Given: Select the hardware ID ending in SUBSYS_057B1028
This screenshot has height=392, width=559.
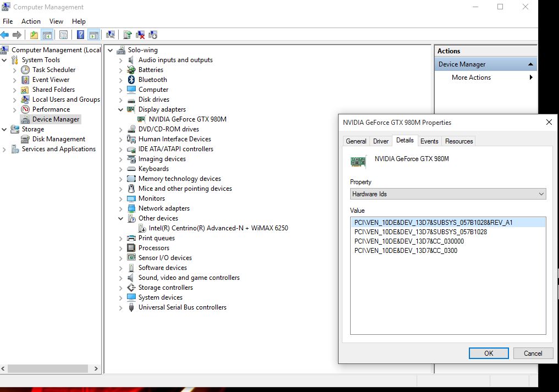Looking at the screenshot, I should [420, 232].
